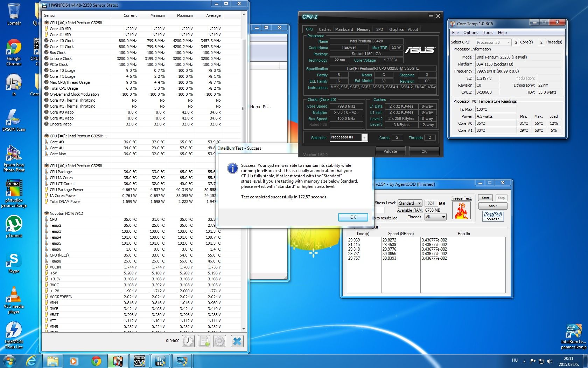Open the Options menu in Core Temp
This screenshot has height=368, width=588.
coord(470,33)
